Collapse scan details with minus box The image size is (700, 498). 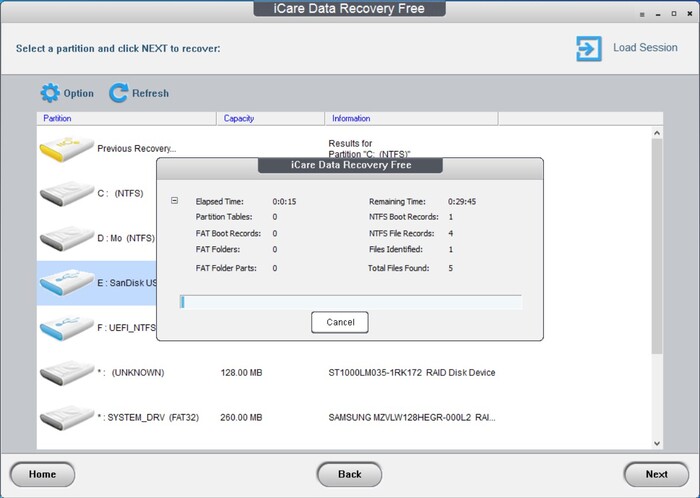point(175,201)
